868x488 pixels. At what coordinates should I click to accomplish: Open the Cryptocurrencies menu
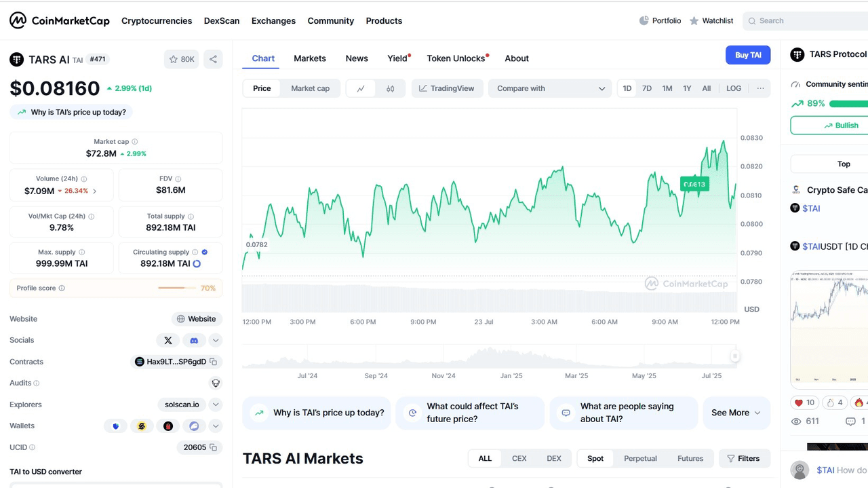coord(157,21)
